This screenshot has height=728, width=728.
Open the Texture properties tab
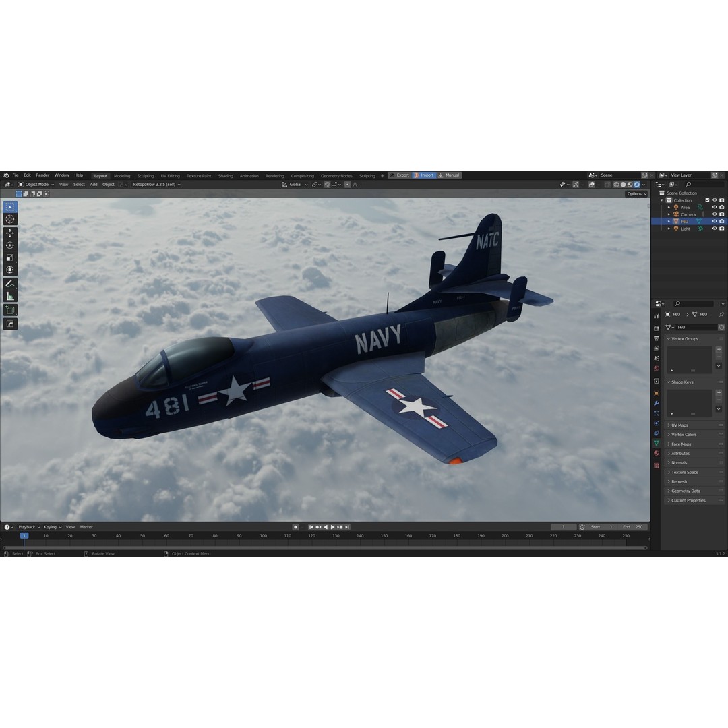pyautogui.click(x=657, y=465)
